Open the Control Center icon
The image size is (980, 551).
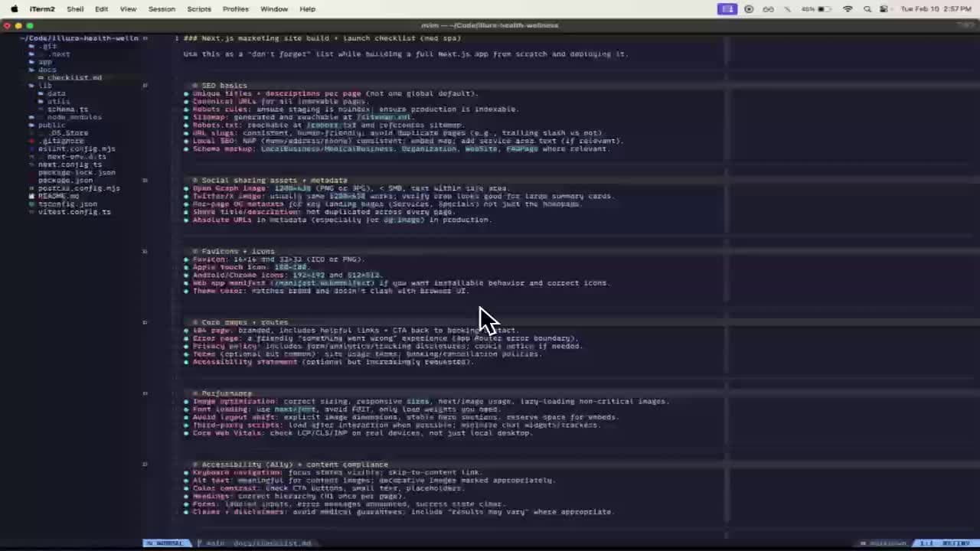click(884, 9)
